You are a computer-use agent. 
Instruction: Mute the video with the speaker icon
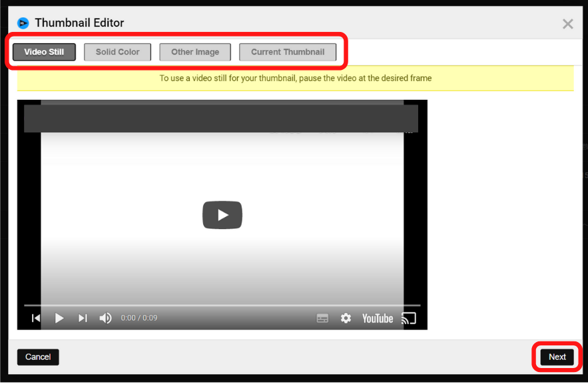[105, 319]
